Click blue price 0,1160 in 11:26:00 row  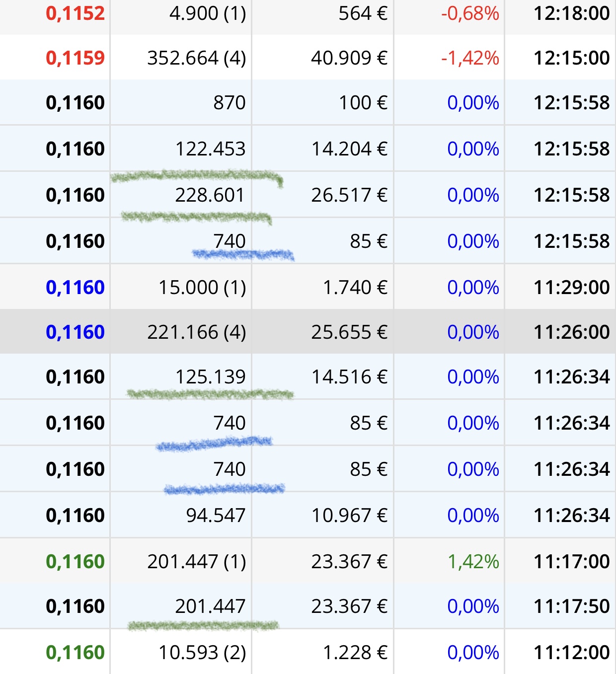tap(75, 332)
